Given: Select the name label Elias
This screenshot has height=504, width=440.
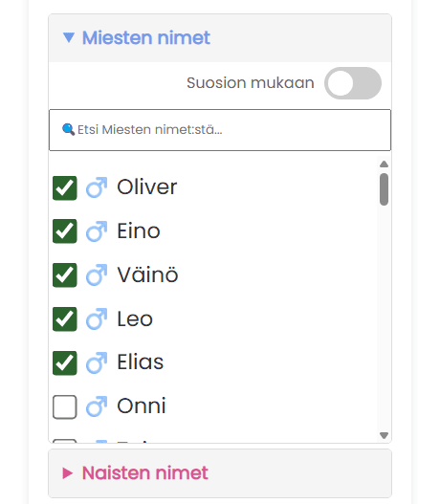Looking at the screenshot, I should (x=141, y=362).
